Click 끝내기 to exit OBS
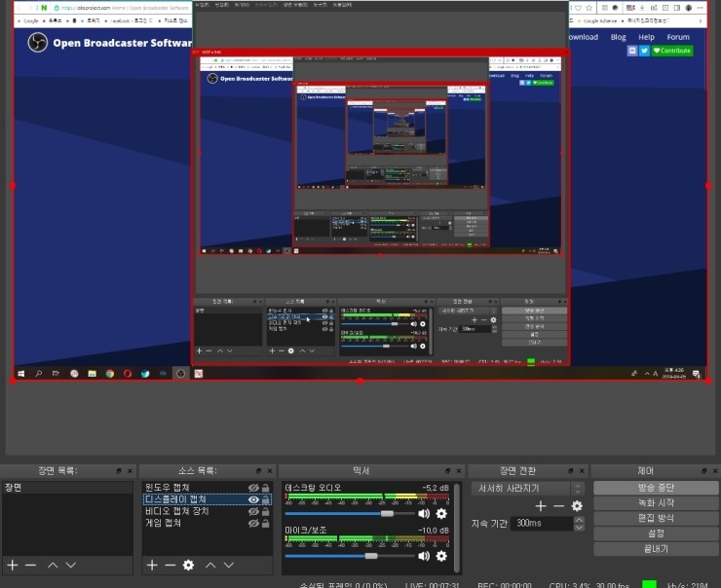The image size is (721, 588). (x=656, y=548)
